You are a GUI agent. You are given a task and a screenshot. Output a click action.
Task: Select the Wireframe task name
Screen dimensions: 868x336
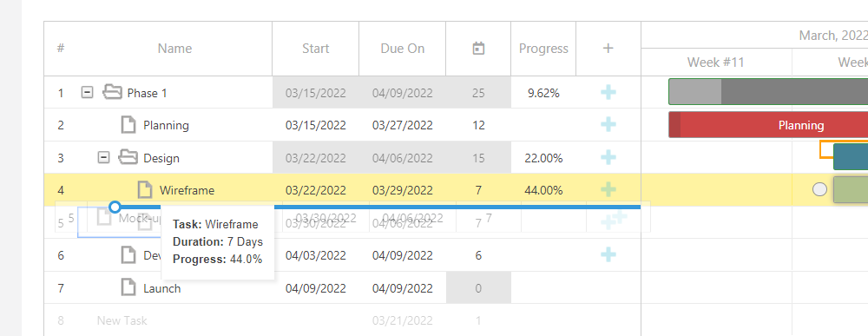[x=187, y=190]
